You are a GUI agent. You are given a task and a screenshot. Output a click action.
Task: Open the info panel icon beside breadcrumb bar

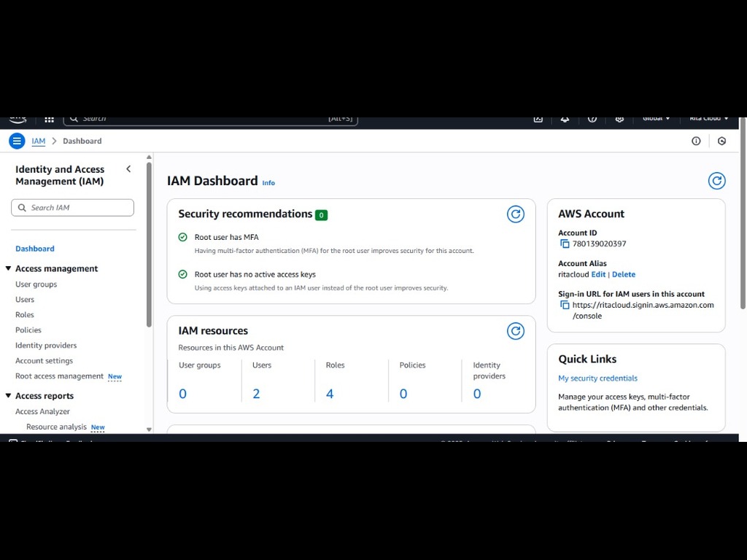tap(696, 141)
